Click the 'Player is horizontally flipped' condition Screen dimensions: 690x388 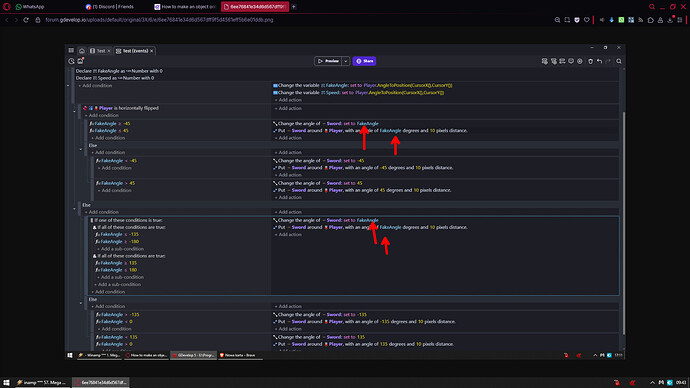point(121,108)
